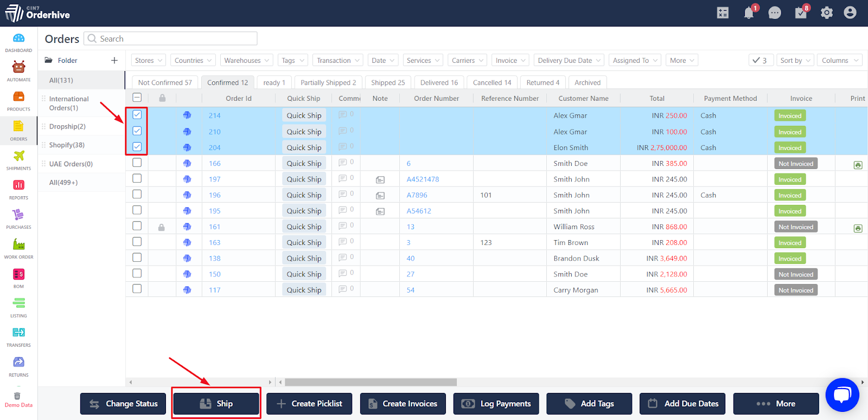Uncheck the checkbox for order 210

pos(137,131)
